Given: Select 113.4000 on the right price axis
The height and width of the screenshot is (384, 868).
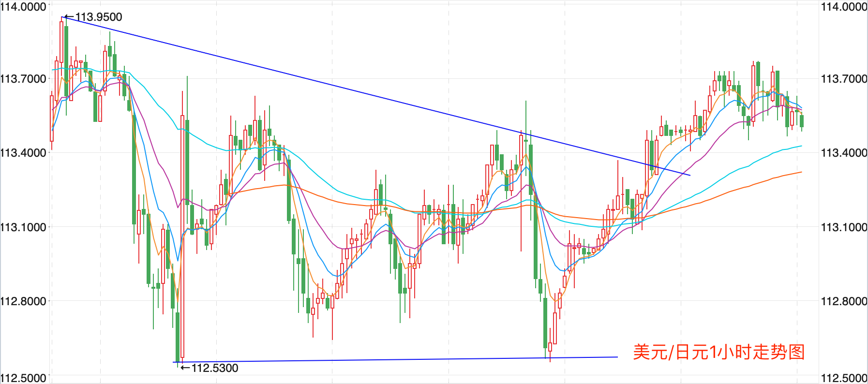Looking at the screenshot, I should (844, 153).
